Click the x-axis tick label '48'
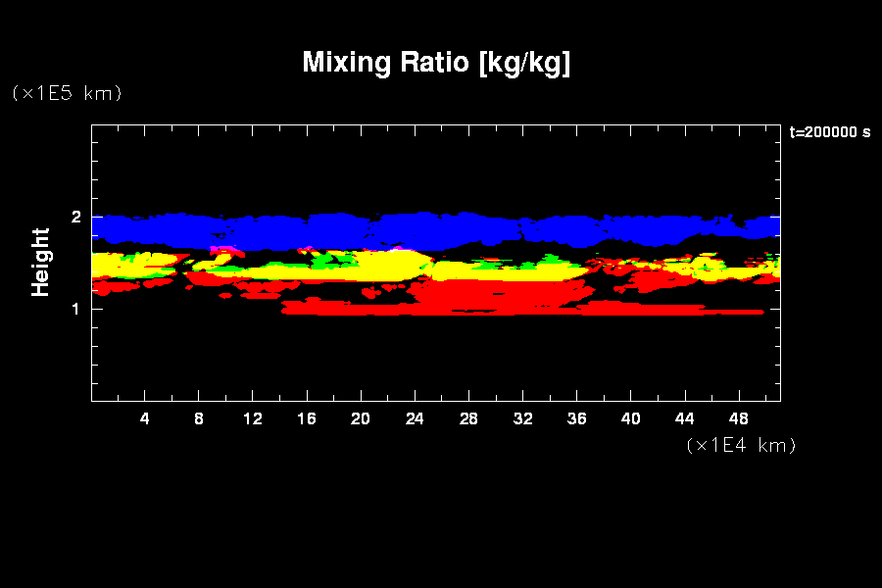Screen dimensions: 882x588 (739, 418)
